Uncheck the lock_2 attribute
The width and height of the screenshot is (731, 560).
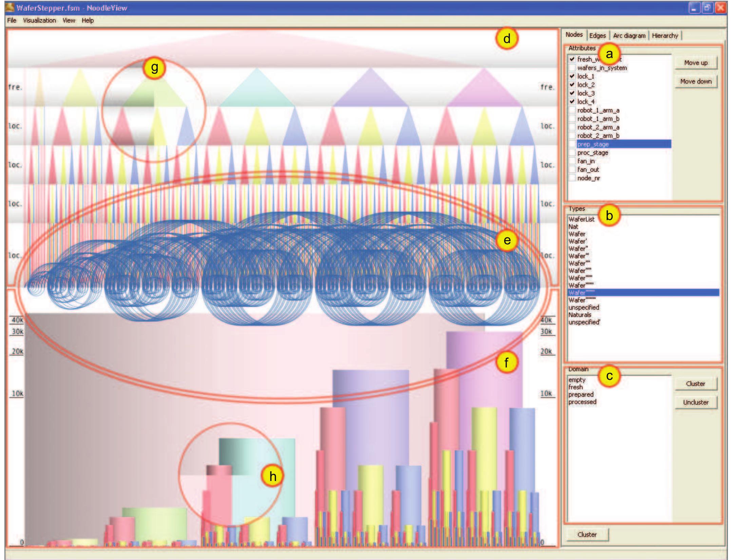pyautogui.click(x=572, y=85)
